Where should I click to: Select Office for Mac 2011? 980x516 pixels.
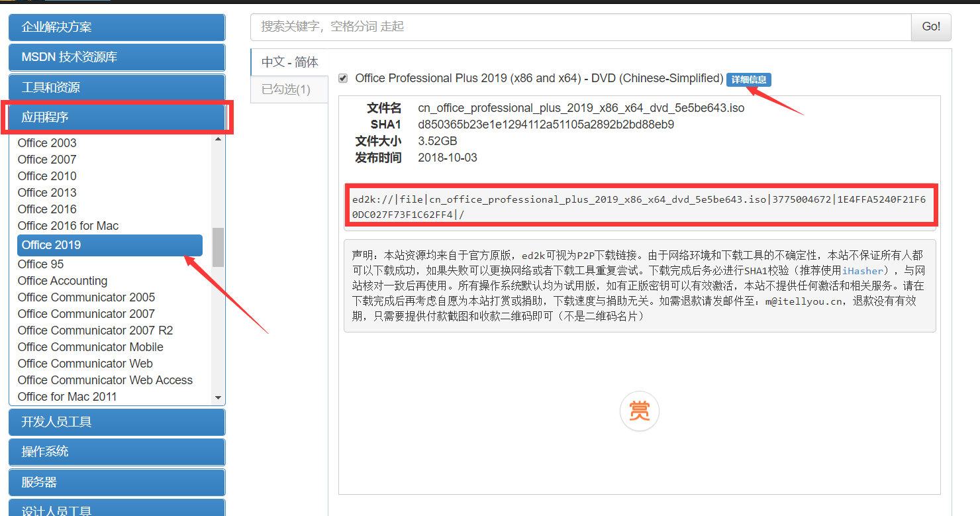click(x=67, y=397)
